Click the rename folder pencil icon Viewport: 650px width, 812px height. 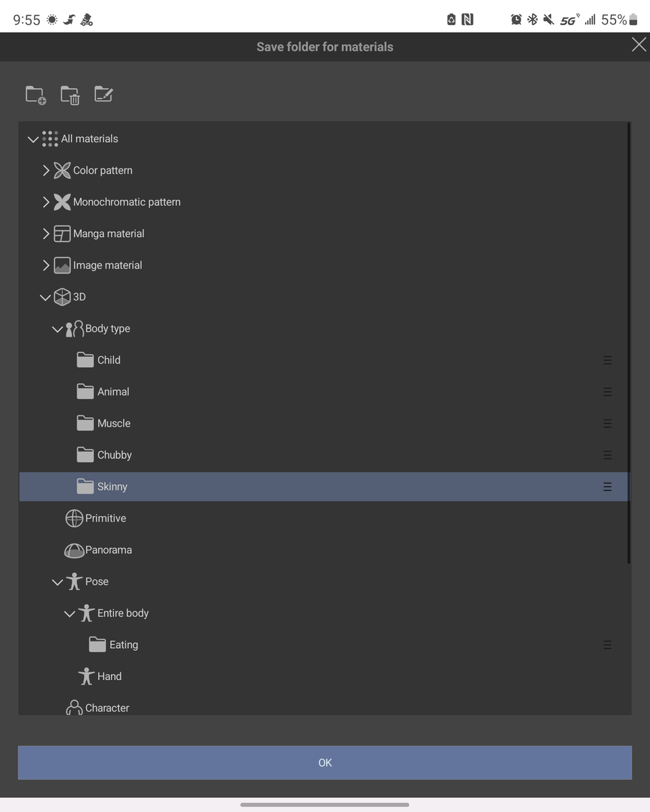point(104,94)
